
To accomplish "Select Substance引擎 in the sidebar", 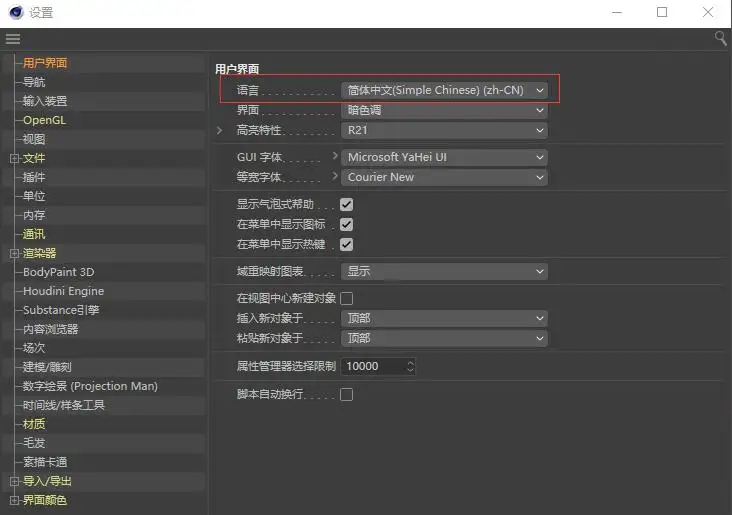I will tap(61, 310).
